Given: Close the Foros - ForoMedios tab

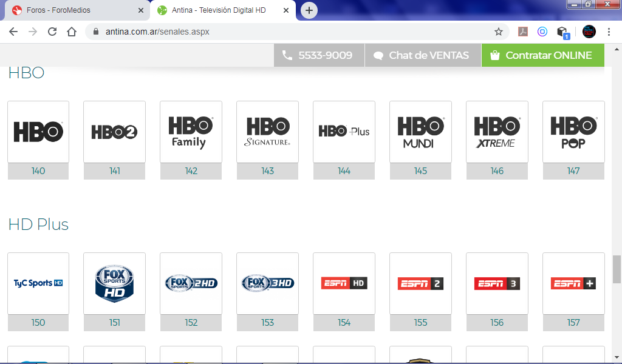Looking at the screenshot, I should [x=141, y=10].
